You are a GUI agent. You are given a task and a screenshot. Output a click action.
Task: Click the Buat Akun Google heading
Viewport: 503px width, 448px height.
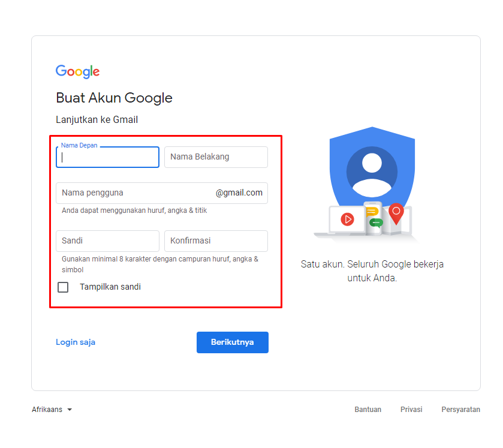(x=114, y=98)
